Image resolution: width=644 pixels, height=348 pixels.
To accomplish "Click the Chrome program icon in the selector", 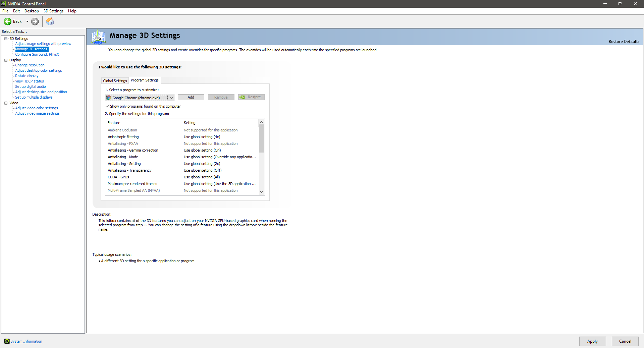I will point(109,98).
